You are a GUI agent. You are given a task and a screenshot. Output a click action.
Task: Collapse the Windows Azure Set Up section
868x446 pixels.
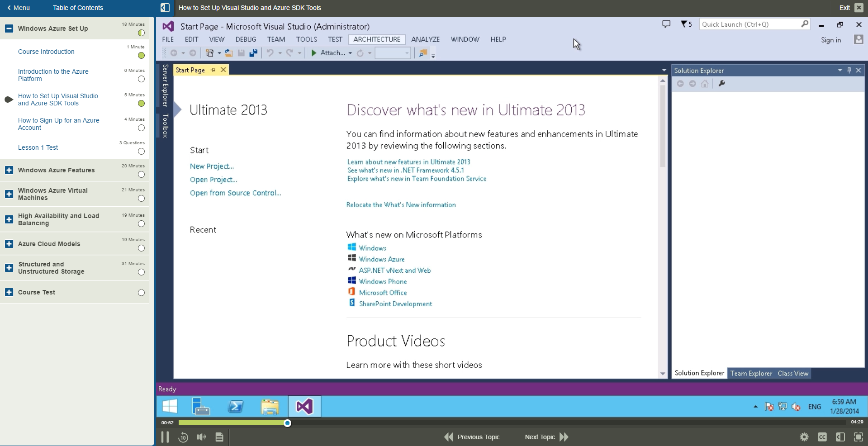9,28
